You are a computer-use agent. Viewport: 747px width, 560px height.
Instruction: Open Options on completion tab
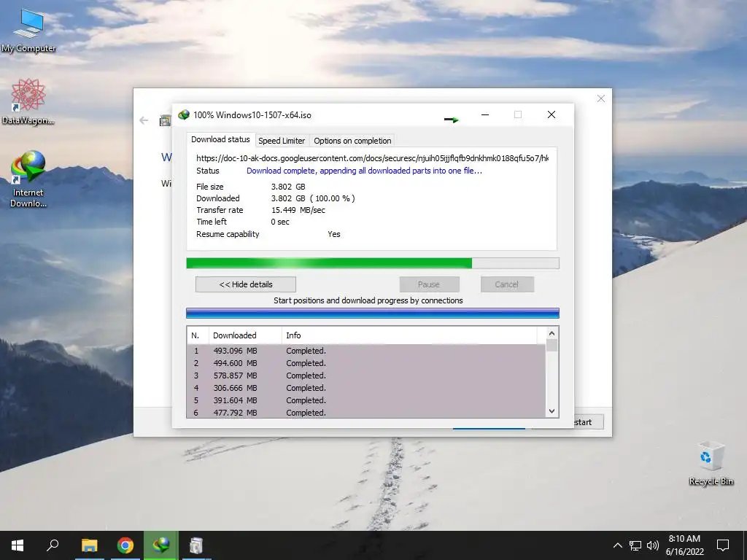click(352, 141)
